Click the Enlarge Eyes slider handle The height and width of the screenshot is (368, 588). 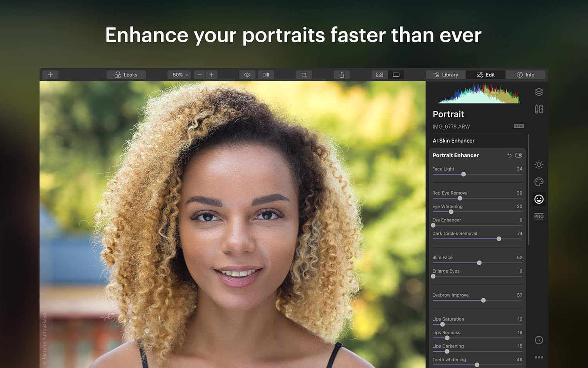pyautogui.click(x=433, y=276)
